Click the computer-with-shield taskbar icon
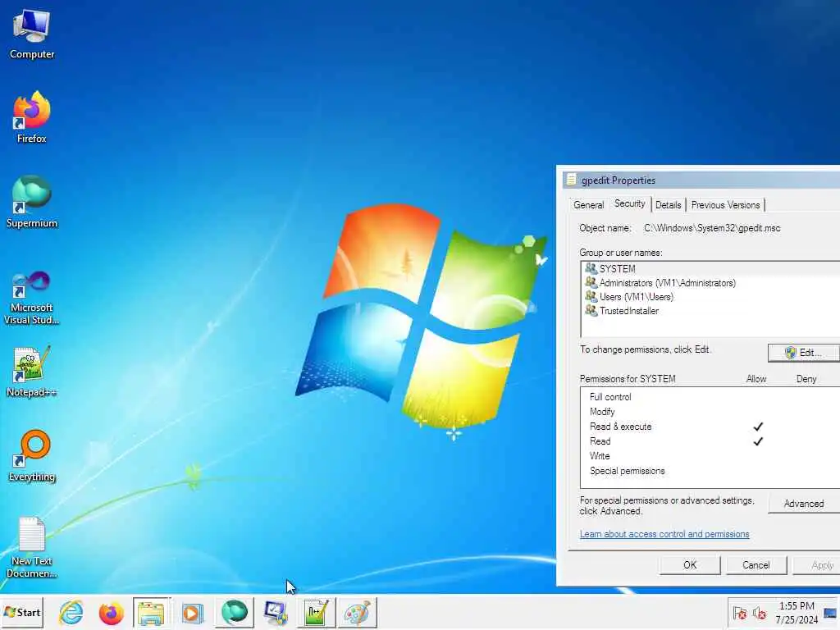 (276, 612)
